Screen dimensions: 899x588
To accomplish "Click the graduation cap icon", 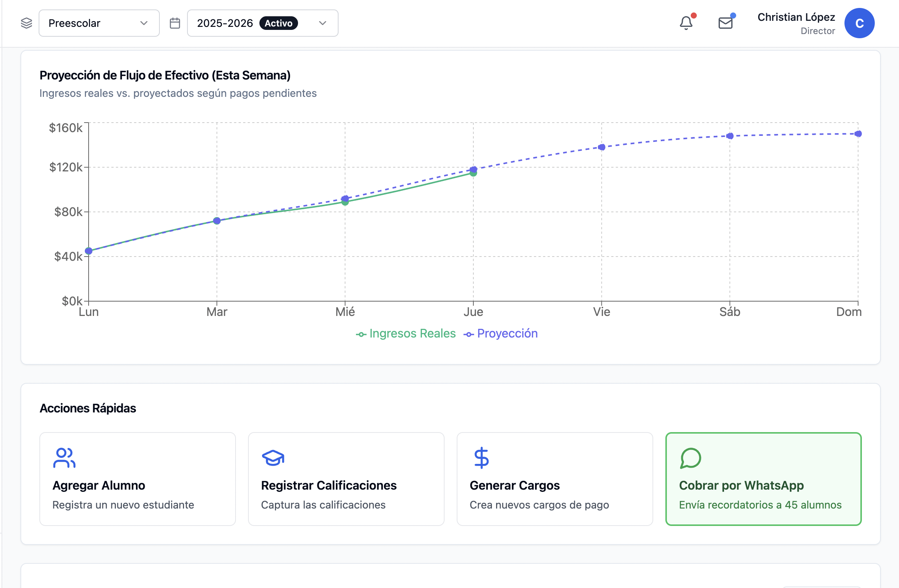I will (x=273, y=458).
